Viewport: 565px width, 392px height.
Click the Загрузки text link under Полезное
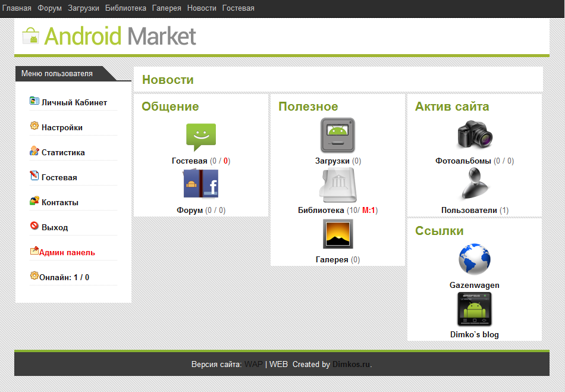coord(332,161)
